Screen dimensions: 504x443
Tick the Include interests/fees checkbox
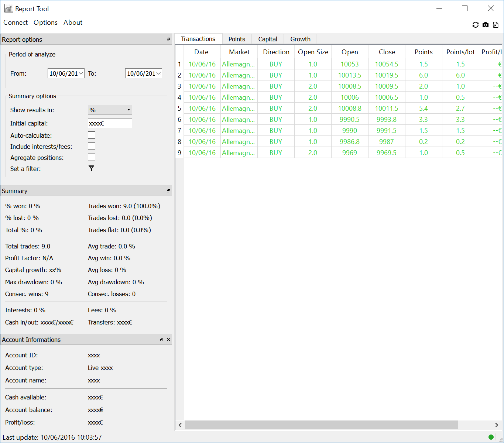92,147
